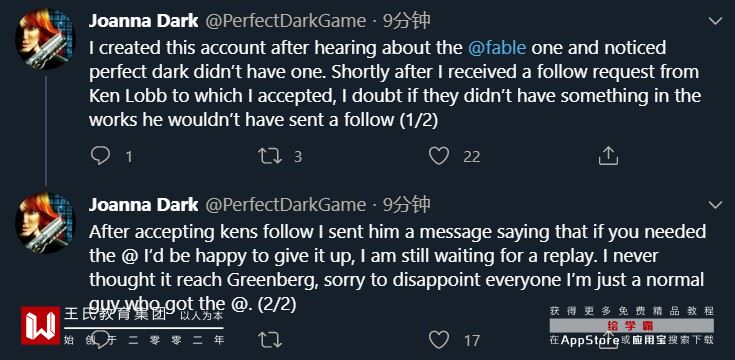The width and height of the screenshot is (735, 360).
Task: Open @PerfectDarkGame handle on the second tweet
Action: pyautogui.click(x=286, y=205)
